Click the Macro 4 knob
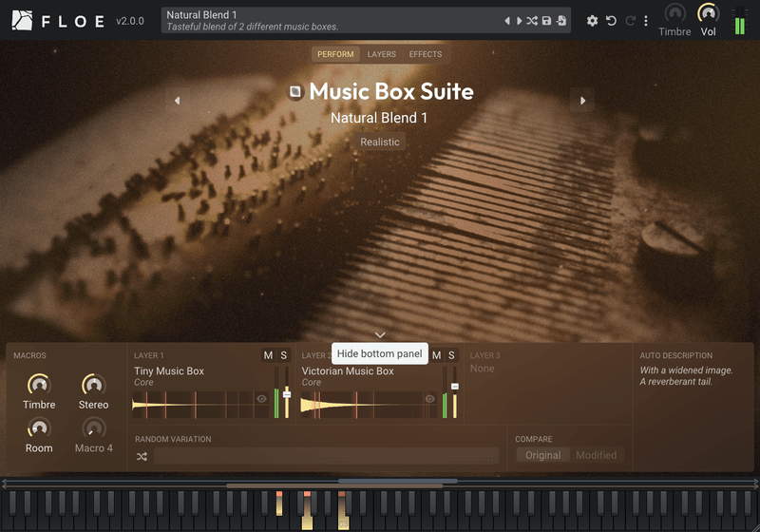 pos(93,427)
